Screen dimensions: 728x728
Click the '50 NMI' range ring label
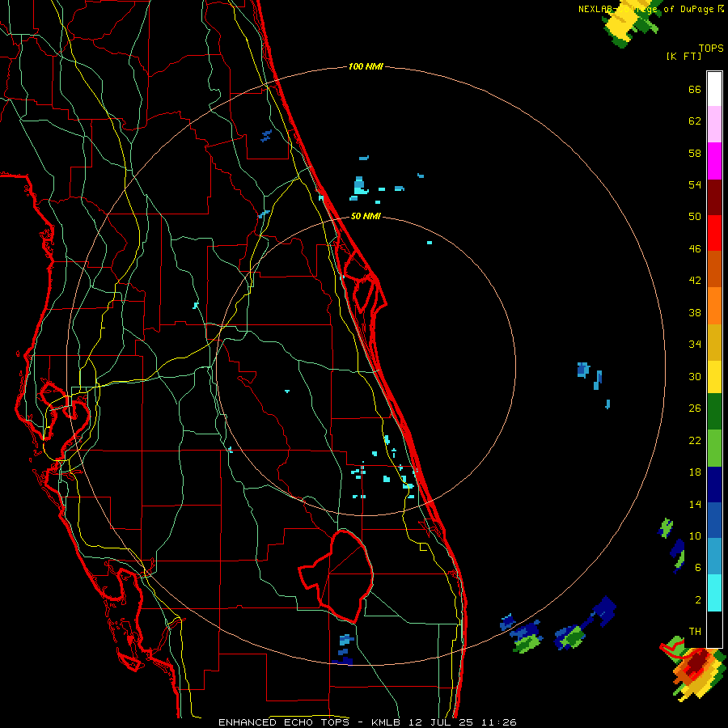tap(366, 216)
